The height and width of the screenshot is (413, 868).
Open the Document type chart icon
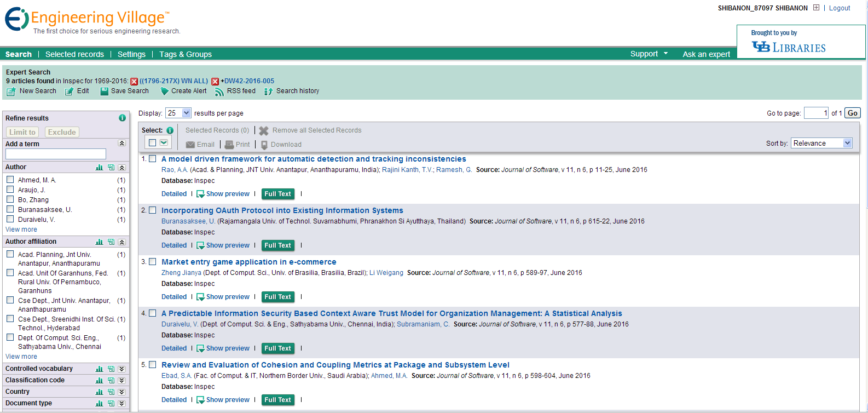(x=100, y=403)
